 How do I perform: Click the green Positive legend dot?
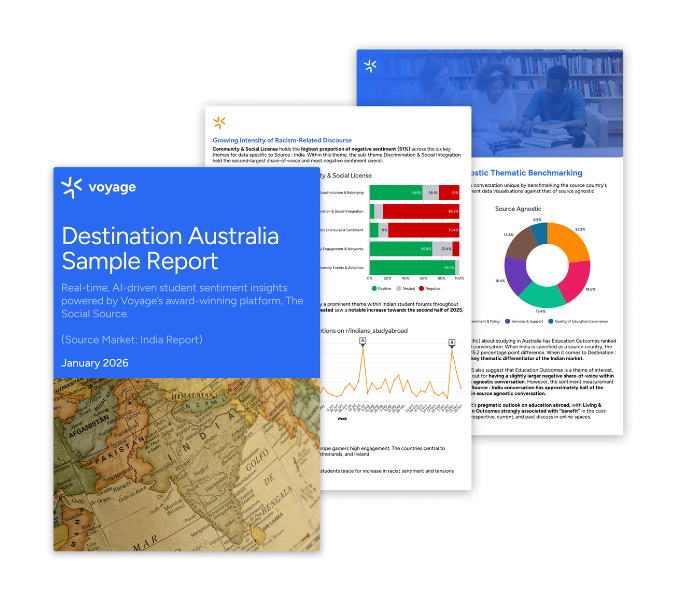(374, 288)
